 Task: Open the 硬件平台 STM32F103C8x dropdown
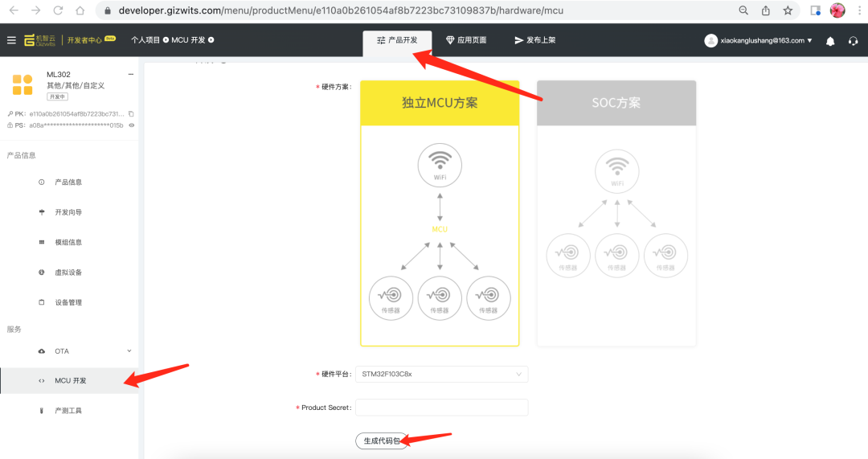coord(442,375)
